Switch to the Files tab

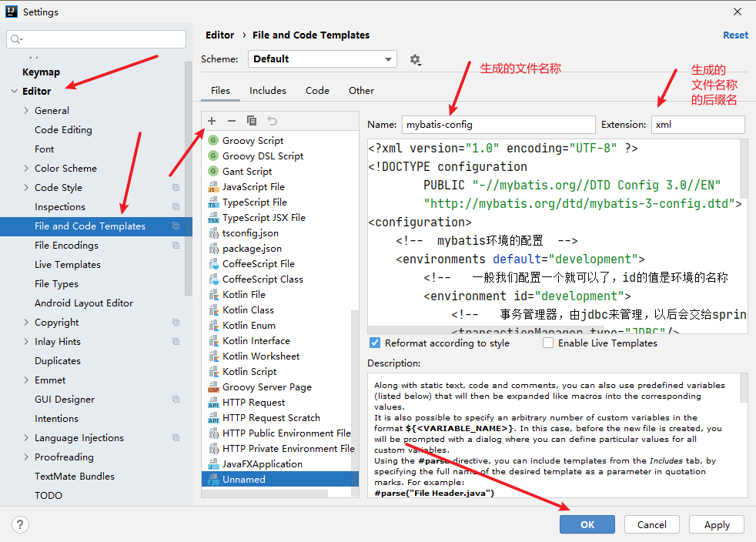click(x=220, y=91)
